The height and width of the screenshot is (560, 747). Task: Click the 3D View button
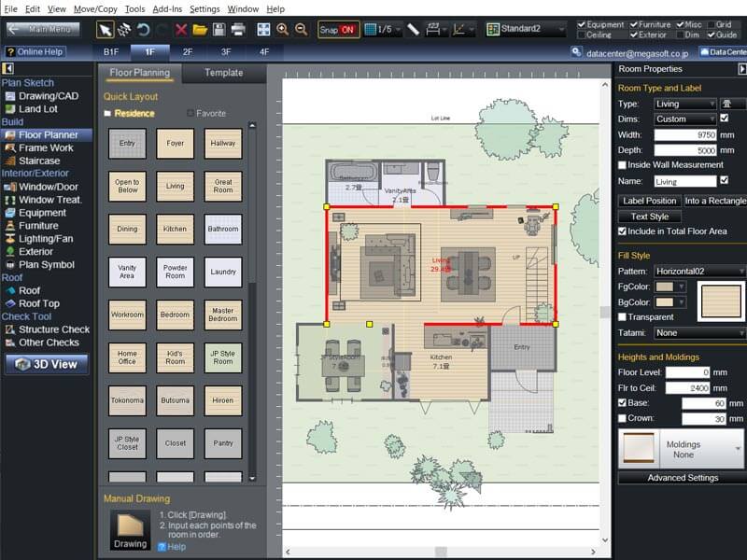47,364
